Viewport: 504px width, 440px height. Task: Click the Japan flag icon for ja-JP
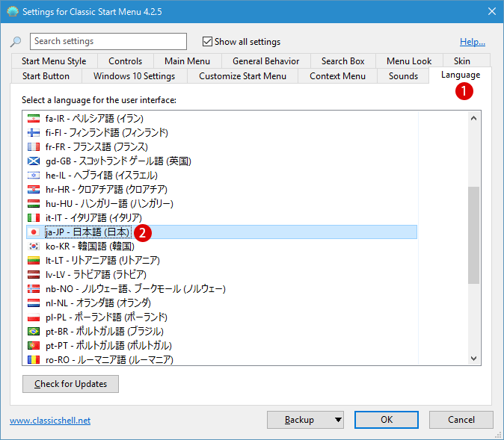click(34, 232)
